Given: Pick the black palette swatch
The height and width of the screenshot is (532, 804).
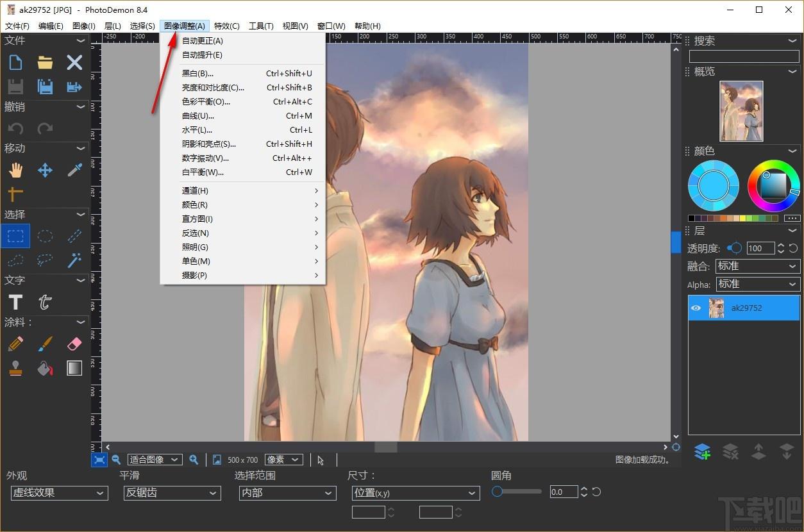Looking at the screenshot, I should (x=692, y=219).
